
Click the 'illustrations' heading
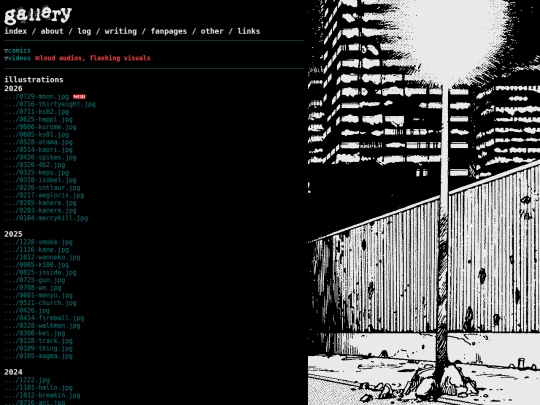pyautogui.click(x=34, y=80)
